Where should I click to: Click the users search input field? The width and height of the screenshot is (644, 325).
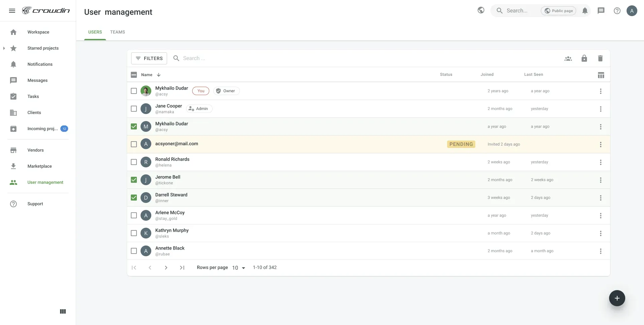pos(235,58)
